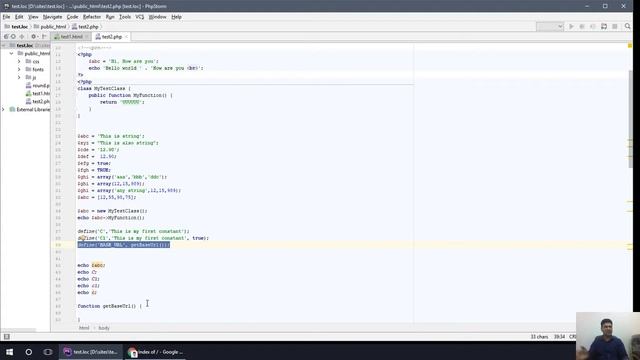Viewport: 640px width, 360px height.
Task: Collapse the public_html folder
Action: coord(11,53)
